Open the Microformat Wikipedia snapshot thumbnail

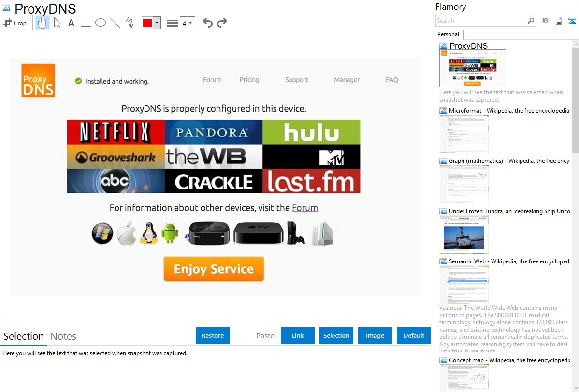(464, 134)
